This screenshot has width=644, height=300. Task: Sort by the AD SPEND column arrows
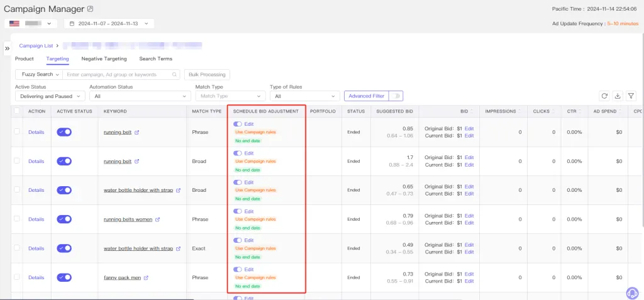619,111
